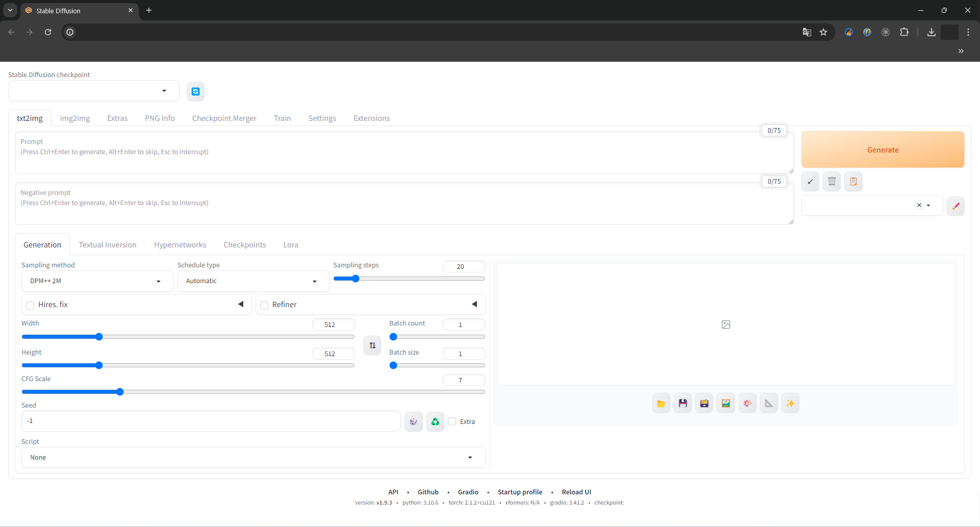Swap width and height arrows
This screenshot has height=527, width=980.
(372, 345)
